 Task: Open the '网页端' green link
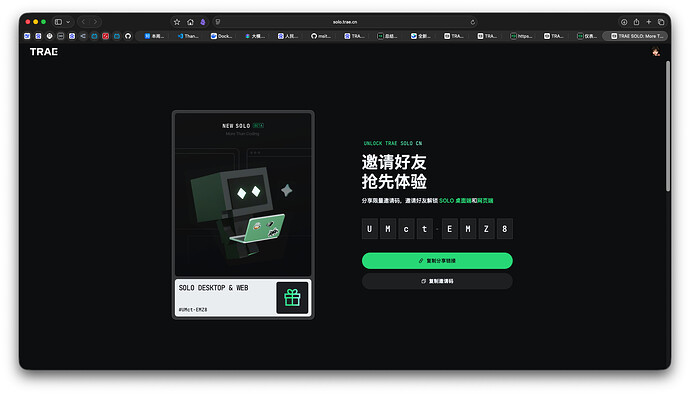click(485, 201)
